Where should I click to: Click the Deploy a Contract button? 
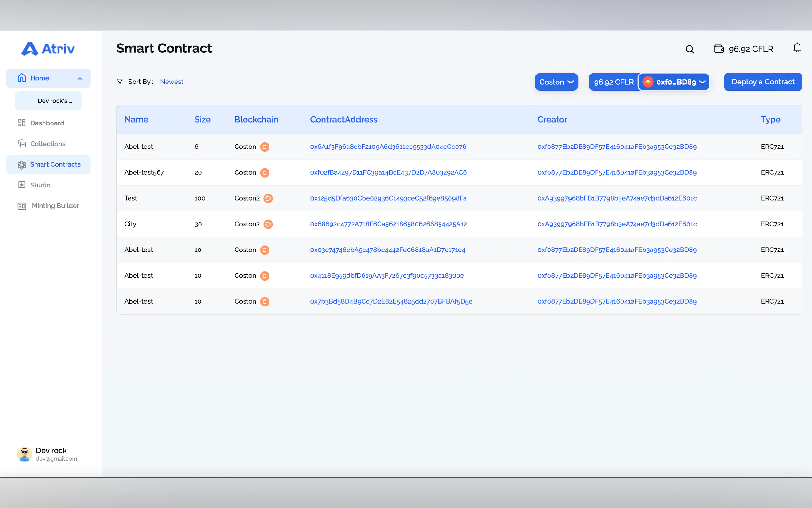[x=763, y=82]
